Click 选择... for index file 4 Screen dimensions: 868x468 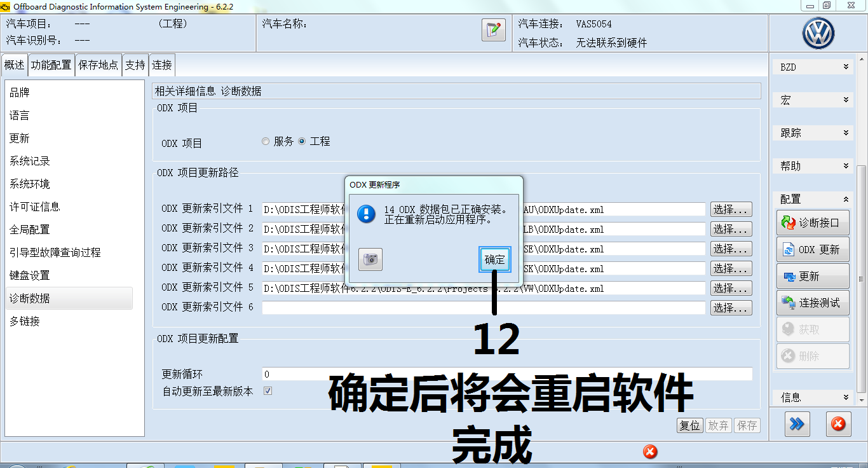(x=731, y=268)
